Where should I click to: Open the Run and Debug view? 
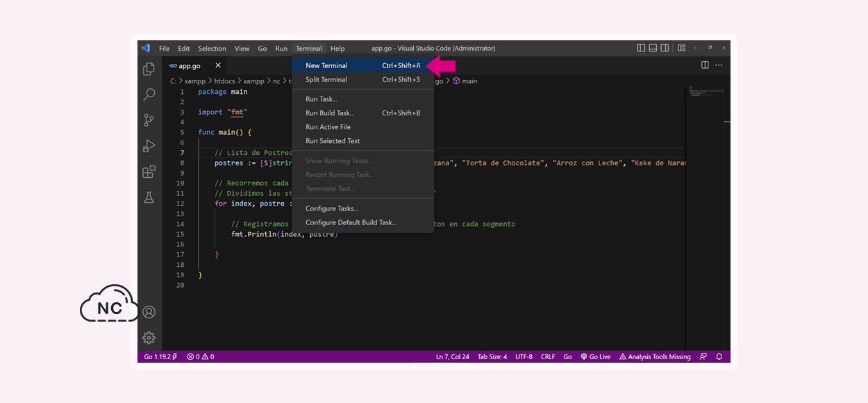(149, 146)
